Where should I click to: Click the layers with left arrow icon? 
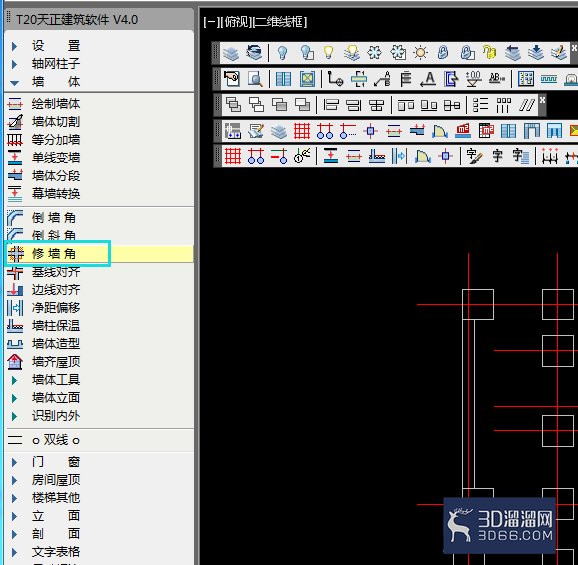click(x=513, y=53)
